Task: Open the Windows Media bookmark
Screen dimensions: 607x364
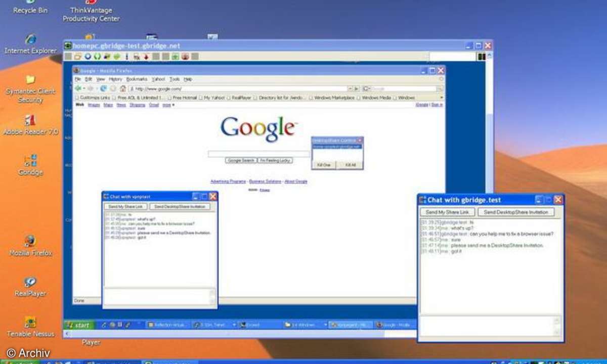Action: click(374, 98)
